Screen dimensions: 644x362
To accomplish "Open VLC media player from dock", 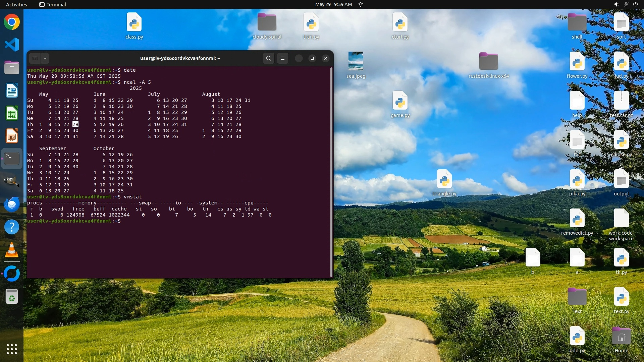I will tap(12, 250).
